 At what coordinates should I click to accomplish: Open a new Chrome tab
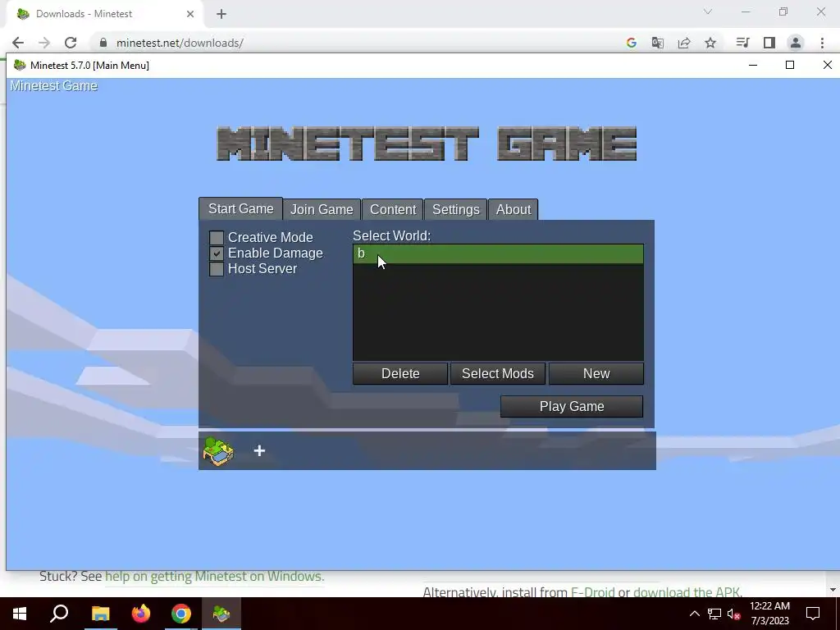pyautogui.click(x=221, y=14)
